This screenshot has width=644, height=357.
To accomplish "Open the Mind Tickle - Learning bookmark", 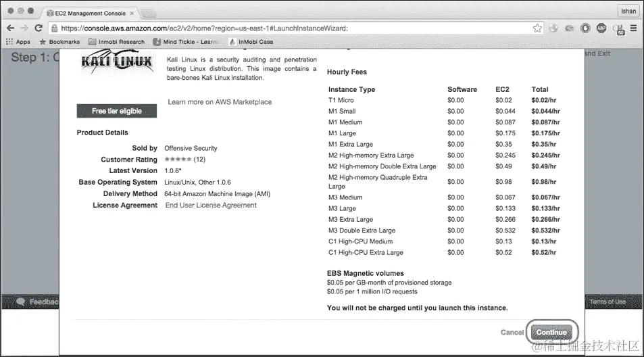I will coord(187,41).
